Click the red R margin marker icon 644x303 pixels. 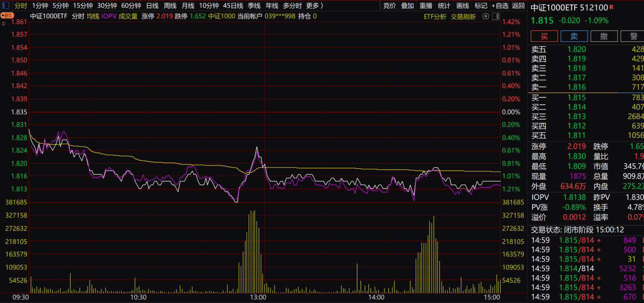611,7
